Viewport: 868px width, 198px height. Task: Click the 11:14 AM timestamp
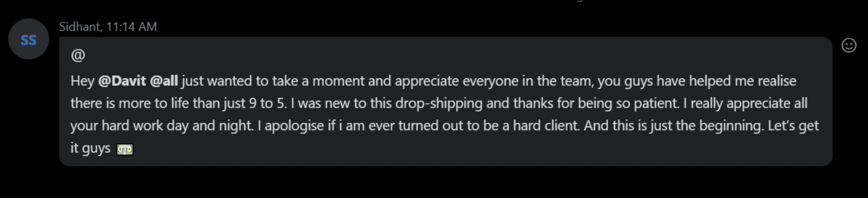132,27
